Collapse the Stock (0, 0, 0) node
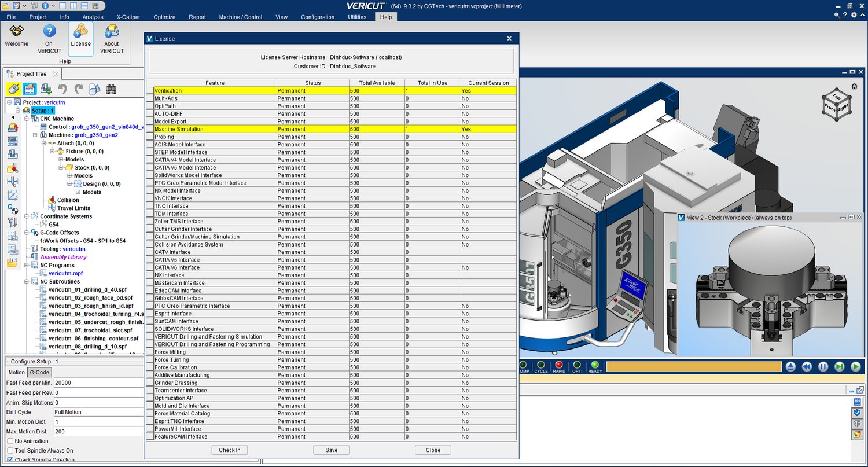Viewport: 868px width, 467px height. coord(61,167)
